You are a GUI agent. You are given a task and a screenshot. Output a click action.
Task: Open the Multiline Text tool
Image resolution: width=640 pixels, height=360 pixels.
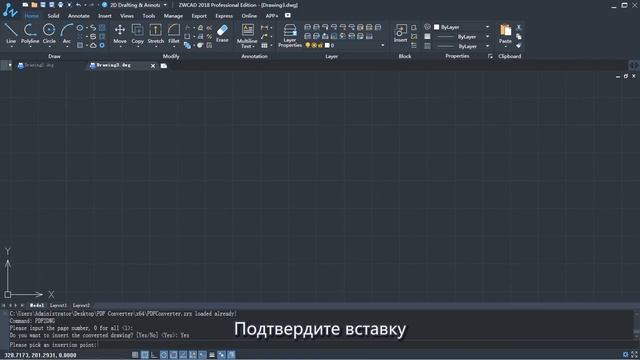[247, 35]
